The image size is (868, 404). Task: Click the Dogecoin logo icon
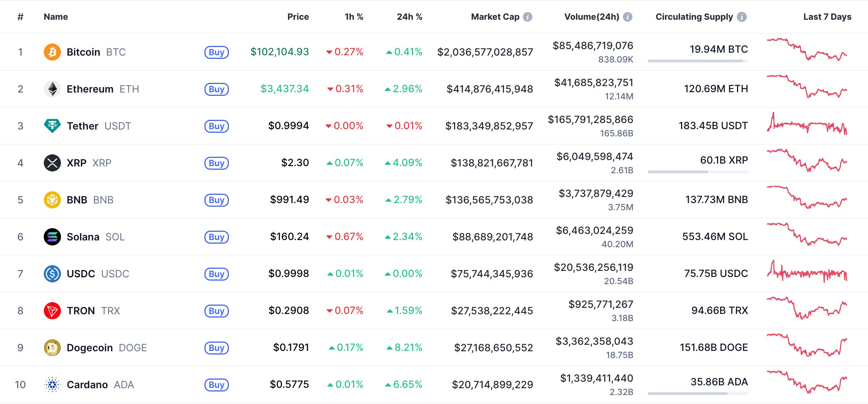coord(52,348)
